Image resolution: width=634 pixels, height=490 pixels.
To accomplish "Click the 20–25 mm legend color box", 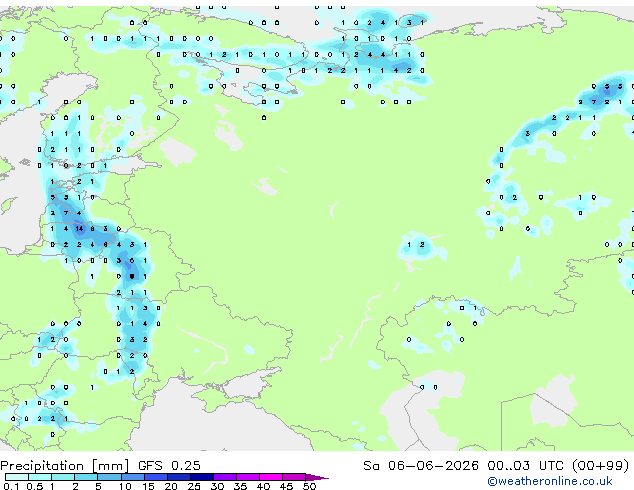I will (178, 477).
